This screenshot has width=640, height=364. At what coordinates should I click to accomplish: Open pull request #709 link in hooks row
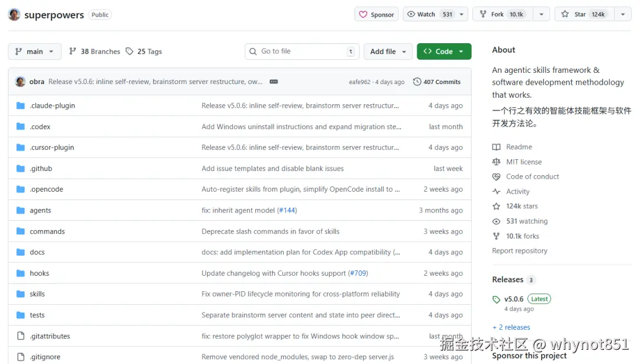click(x=358, y=273)
